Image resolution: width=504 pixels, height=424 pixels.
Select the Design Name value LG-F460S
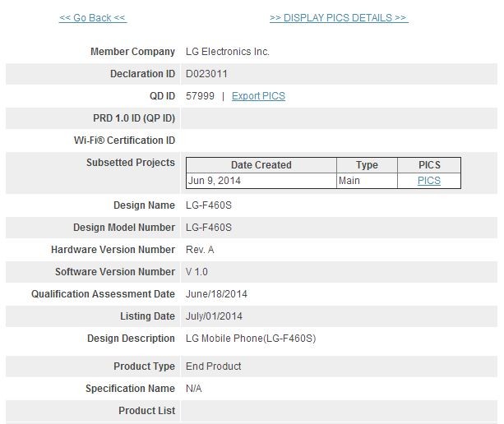pyautogui.click(x=209, y=205)
